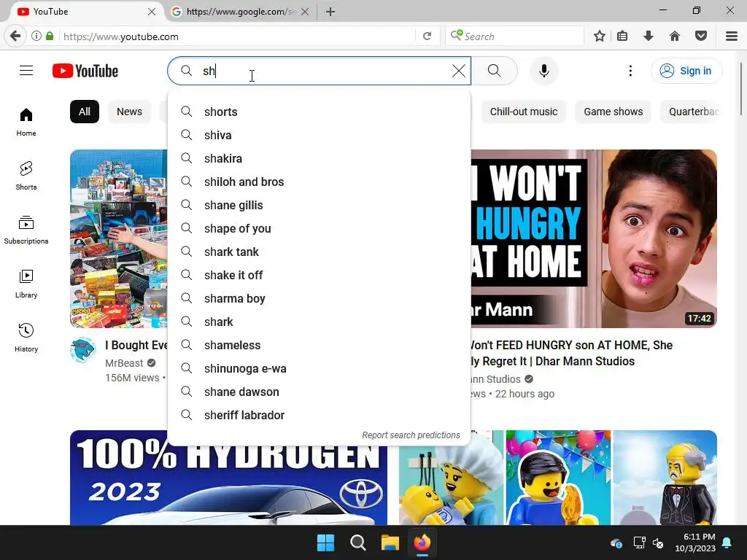The height and width of the screenshot is (560, 747).
Task: Choose 'shane dawson' suggestion
Action: (x=320, y=392)
